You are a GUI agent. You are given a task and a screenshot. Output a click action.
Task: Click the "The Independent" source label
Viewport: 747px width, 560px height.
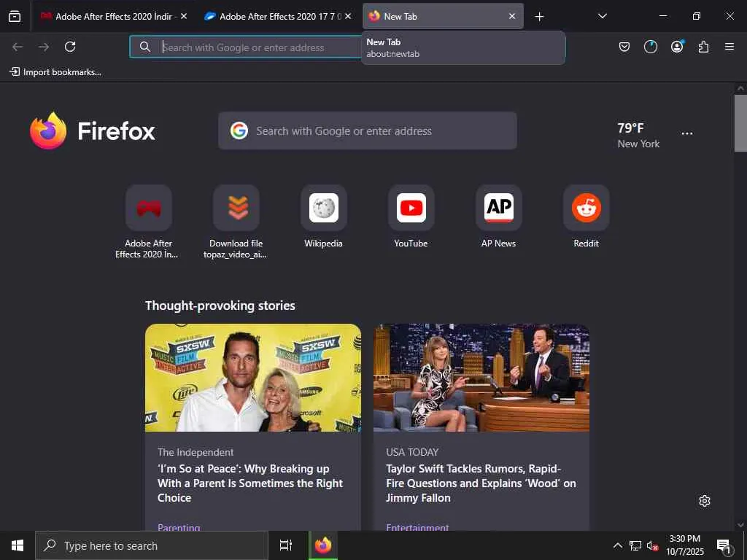tap(196, 452)
